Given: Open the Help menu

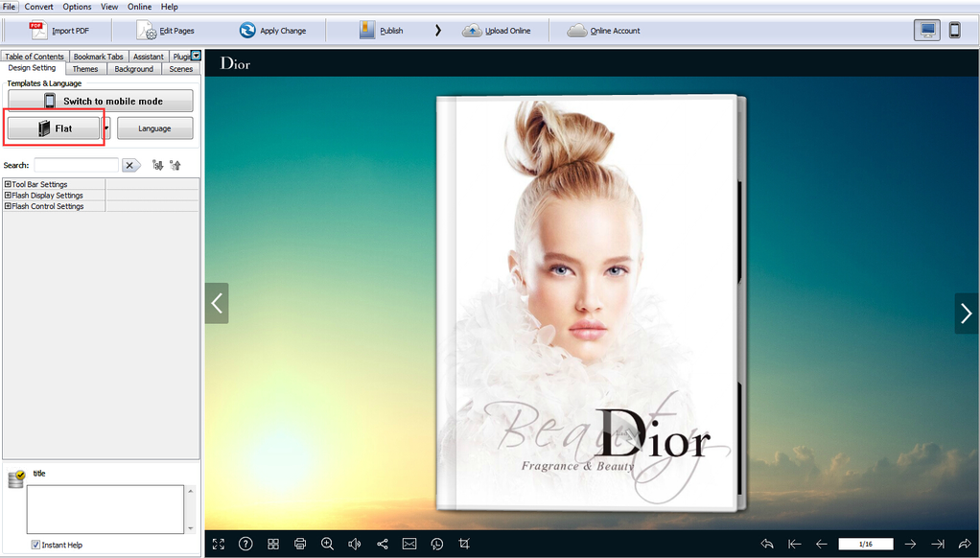Looking at the screenshot, I should click(x=170, y=7).
